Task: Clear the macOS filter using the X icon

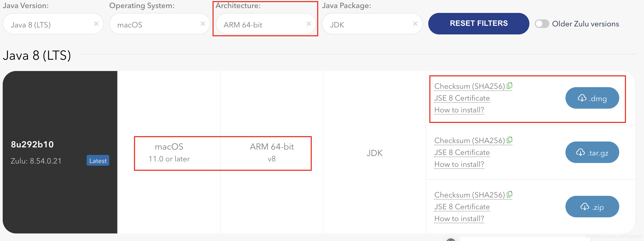Action: coord(203,24)
